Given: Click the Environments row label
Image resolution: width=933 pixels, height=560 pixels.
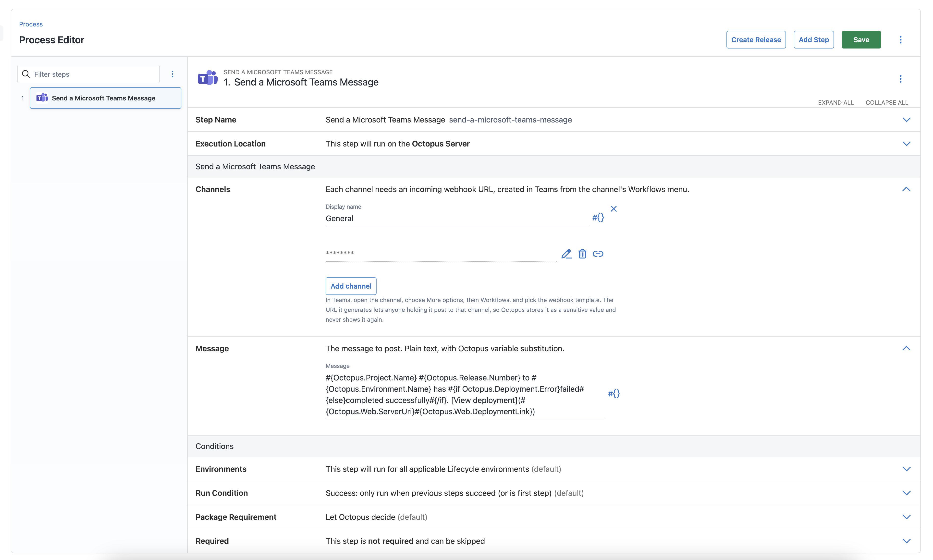Looking at the screenshot, I should tap(221, 469).
